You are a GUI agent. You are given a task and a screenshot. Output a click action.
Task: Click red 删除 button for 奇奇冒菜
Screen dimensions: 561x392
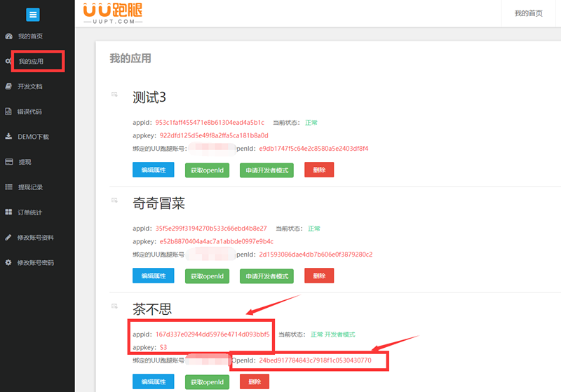click(x=319, y=276)
